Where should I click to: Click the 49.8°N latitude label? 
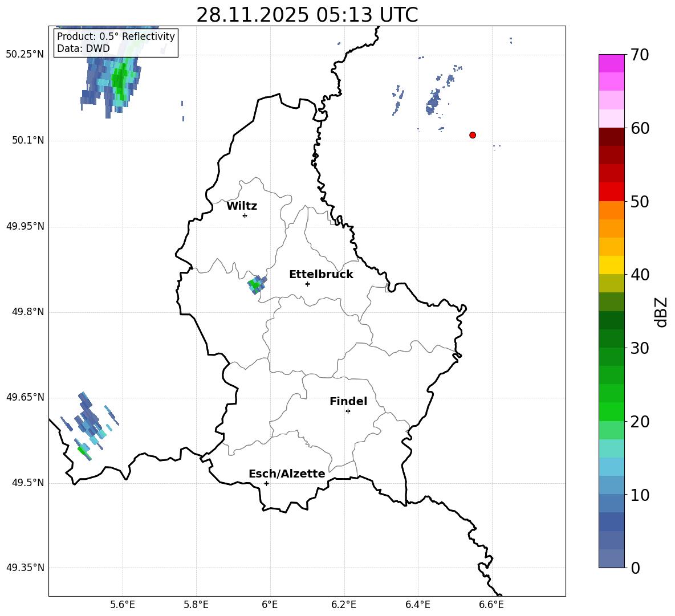click(x=28, y=312)
